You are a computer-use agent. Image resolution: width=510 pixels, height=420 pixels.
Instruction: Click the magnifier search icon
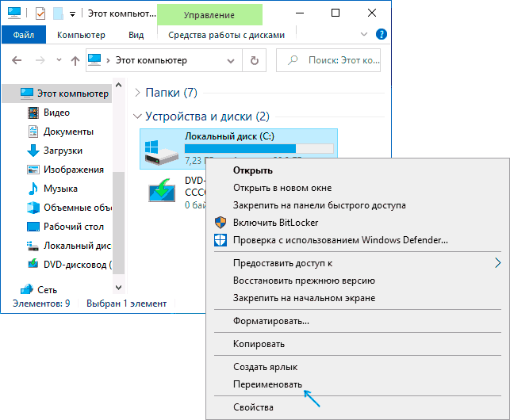point(293,60)
